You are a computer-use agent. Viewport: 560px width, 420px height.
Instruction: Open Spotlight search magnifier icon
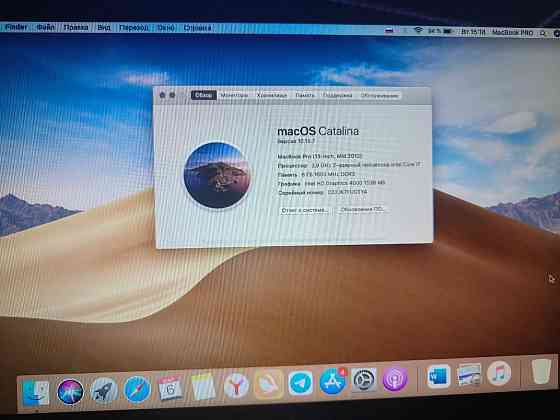click(x=543, y=33)
